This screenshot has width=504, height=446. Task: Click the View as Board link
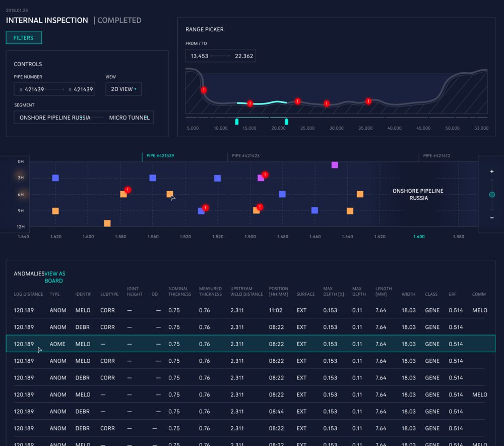click(54, 277)
